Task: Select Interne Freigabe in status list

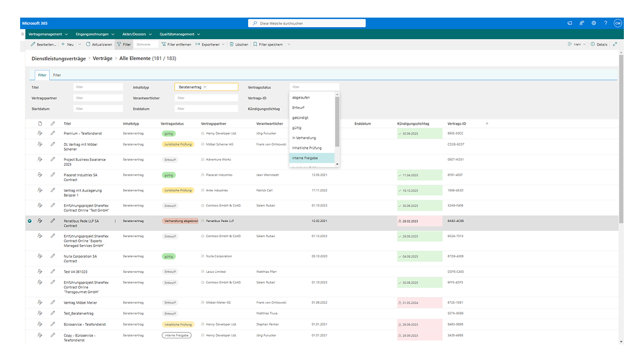Action: click(x=312, y=158)
